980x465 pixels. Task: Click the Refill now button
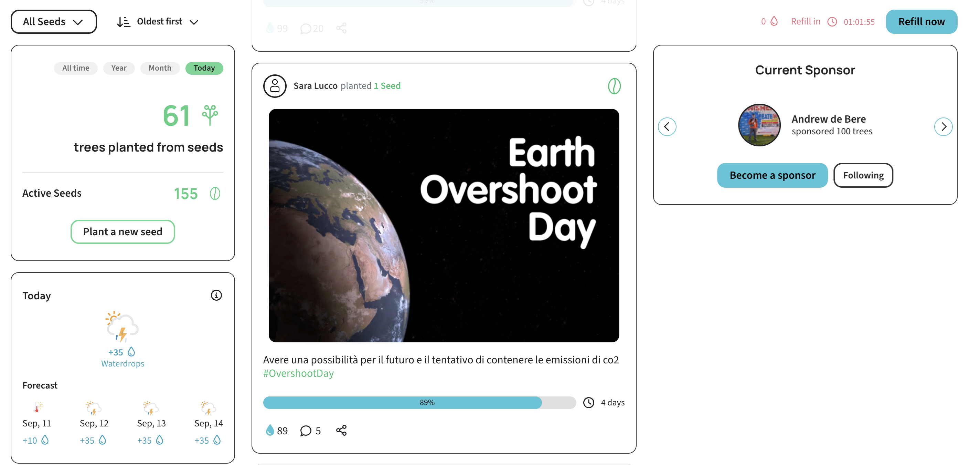click(x=921, y=22)
